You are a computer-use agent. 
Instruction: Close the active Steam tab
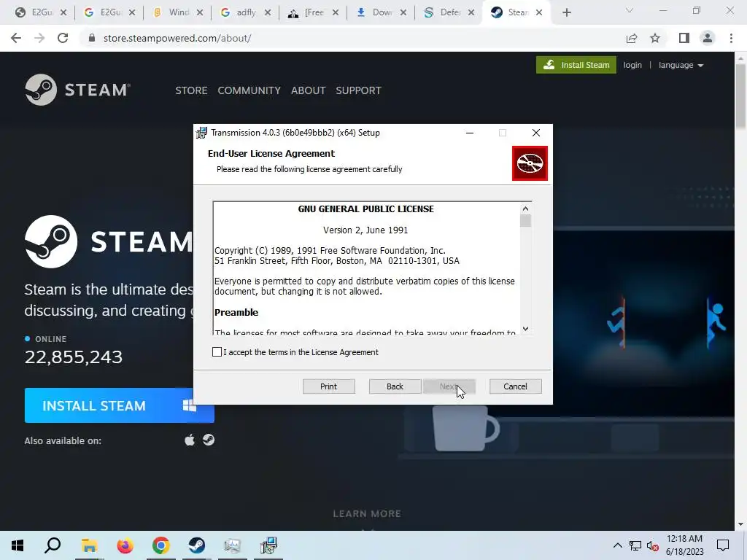pyautogui.click(x=539, y=12)
